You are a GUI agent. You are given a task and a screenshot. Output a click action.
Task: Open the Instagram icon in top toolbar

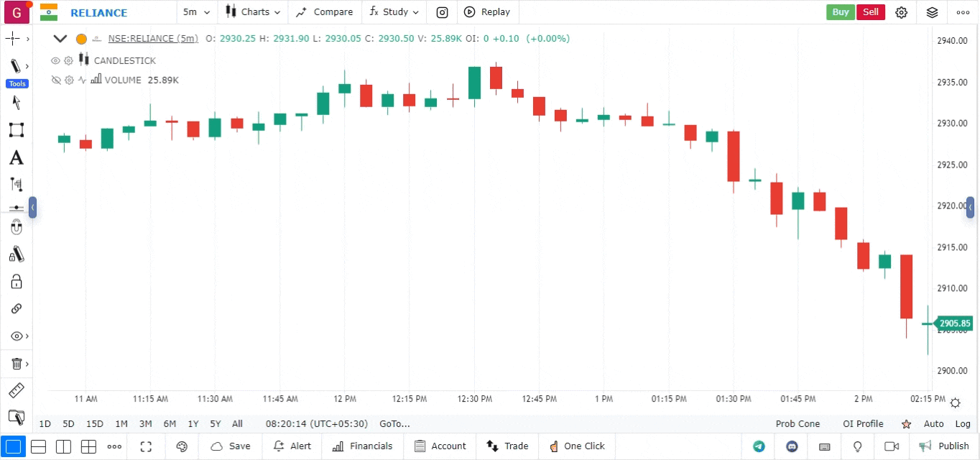443,12
